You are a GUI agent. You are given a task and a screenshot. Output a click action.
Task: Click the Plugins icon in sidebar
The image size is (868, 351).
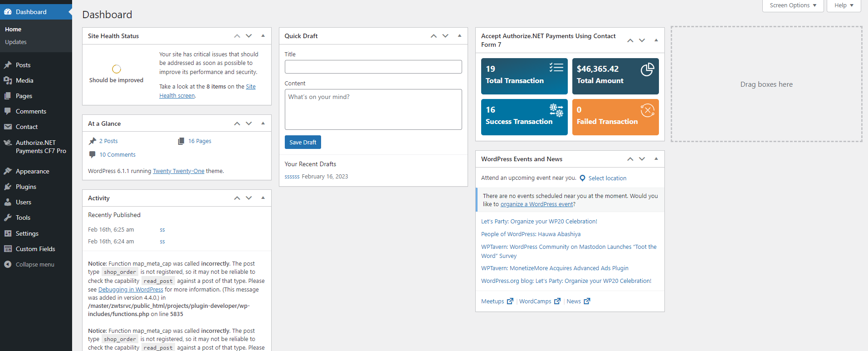(x=8, y=187)
